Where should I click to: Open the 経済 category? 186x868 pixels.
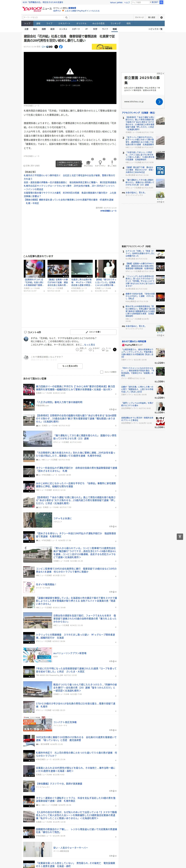pos(52,29)
